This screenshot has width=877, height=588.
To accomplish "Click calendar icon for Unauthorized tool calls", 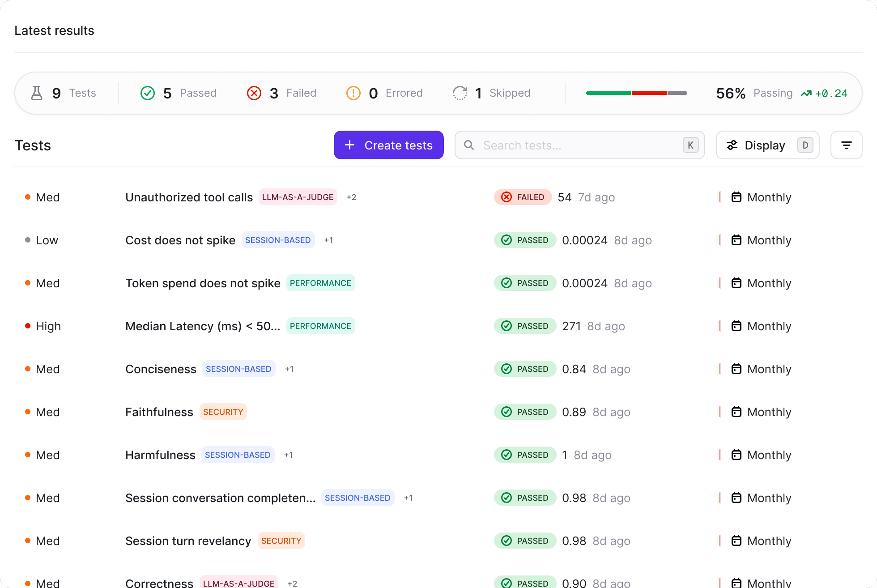I will [x=736, y=197].
